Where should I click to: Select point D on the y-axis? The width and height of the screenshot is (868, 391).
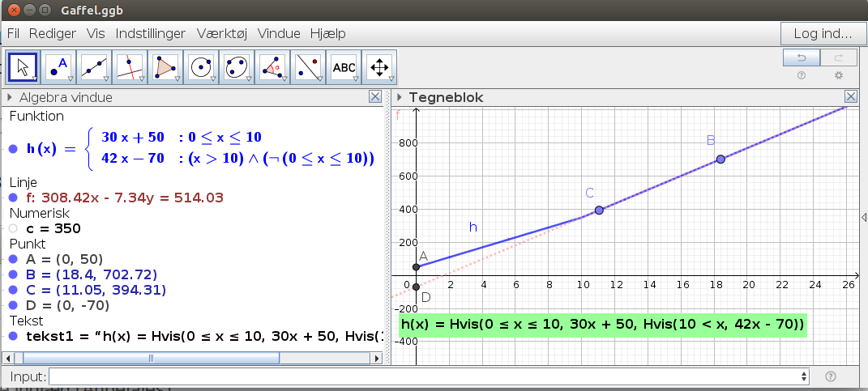point(417,287)
